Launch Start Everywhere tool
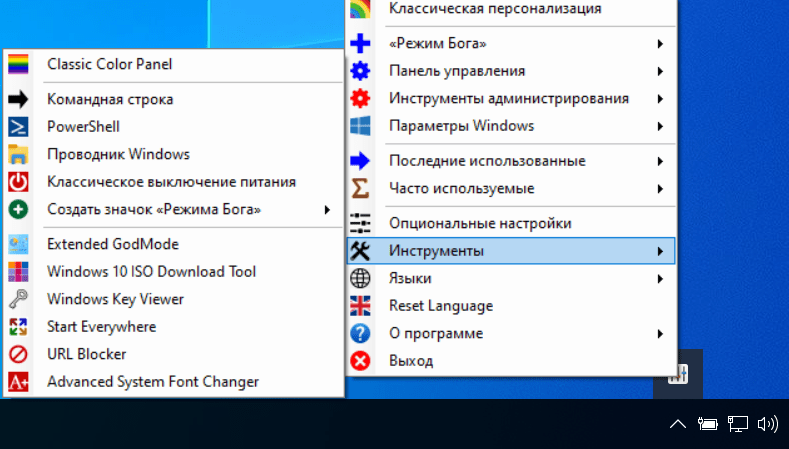This screenshot has height=449, width=789. [174, 327]
